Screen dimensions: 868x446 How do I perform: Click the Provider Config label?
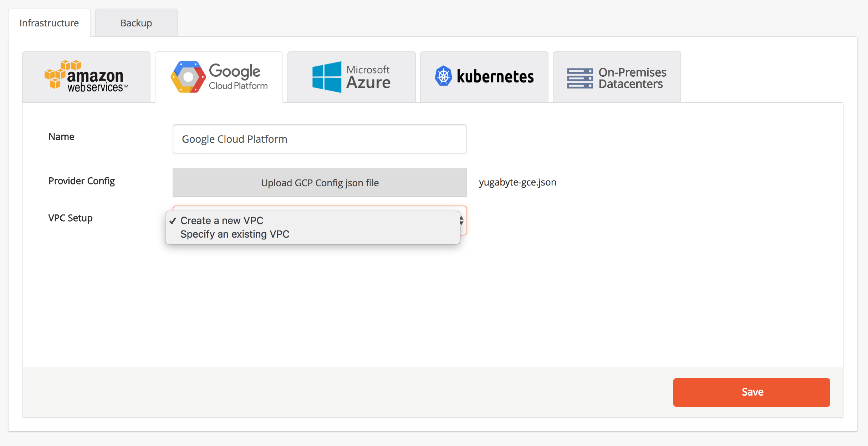coord(82,181)
